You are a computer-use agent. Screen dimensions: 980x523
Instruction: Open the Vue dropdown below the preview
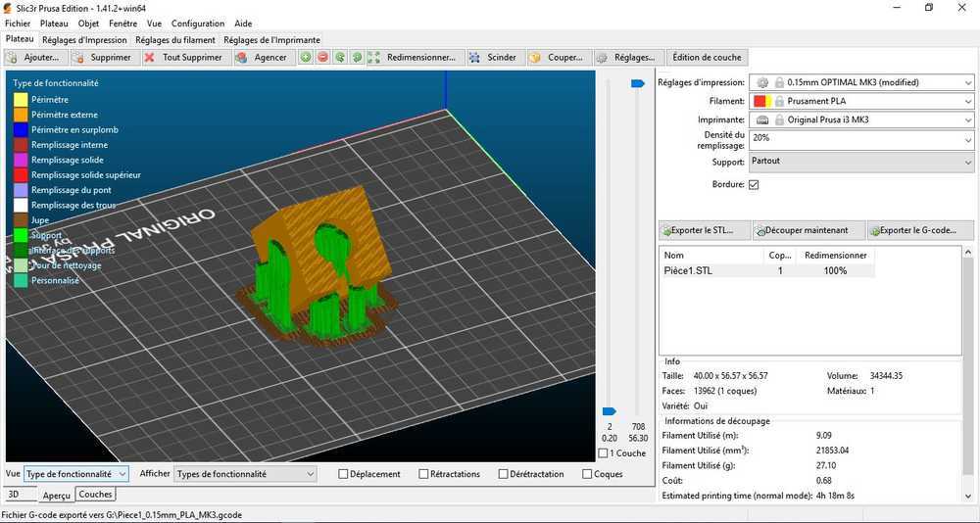pyautogui.click(x=76, y=474)
